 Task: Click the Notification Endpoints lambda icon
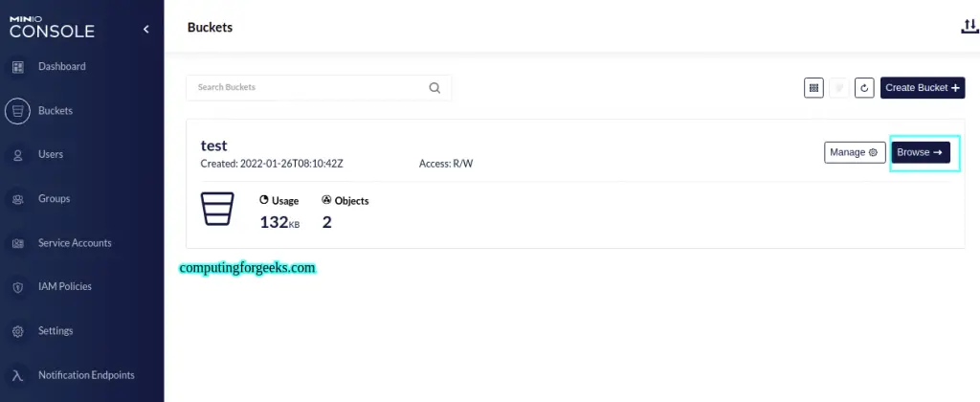17,376
